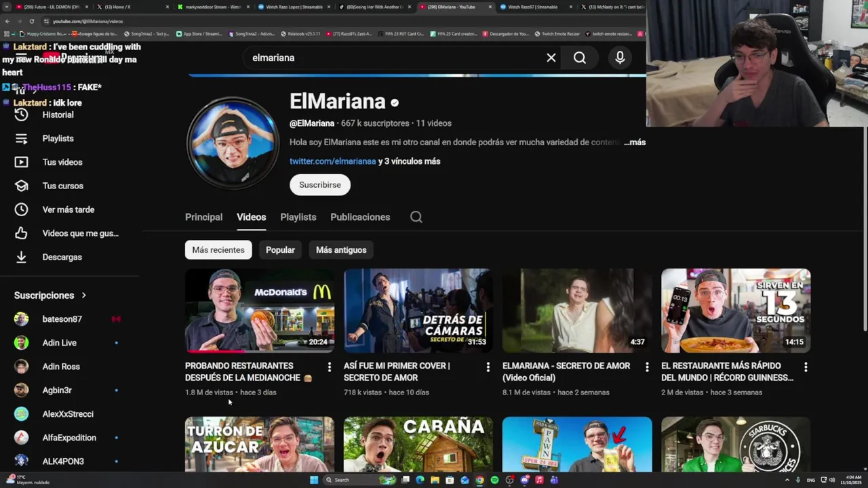Open the y 3 vínculos más links

coord(409,161)
